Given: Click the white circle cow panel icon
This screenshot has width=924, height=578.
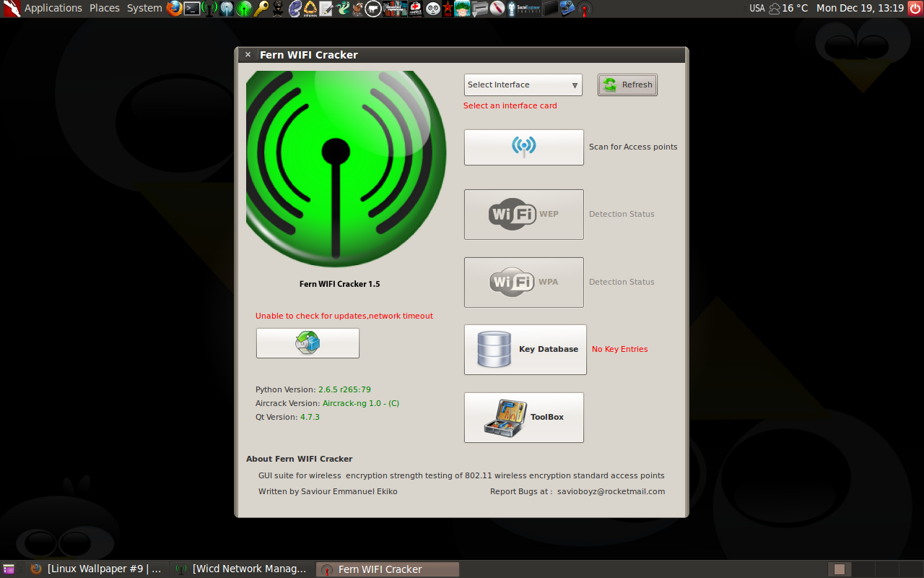Looking at the screenshot, I should coord(372,8).
